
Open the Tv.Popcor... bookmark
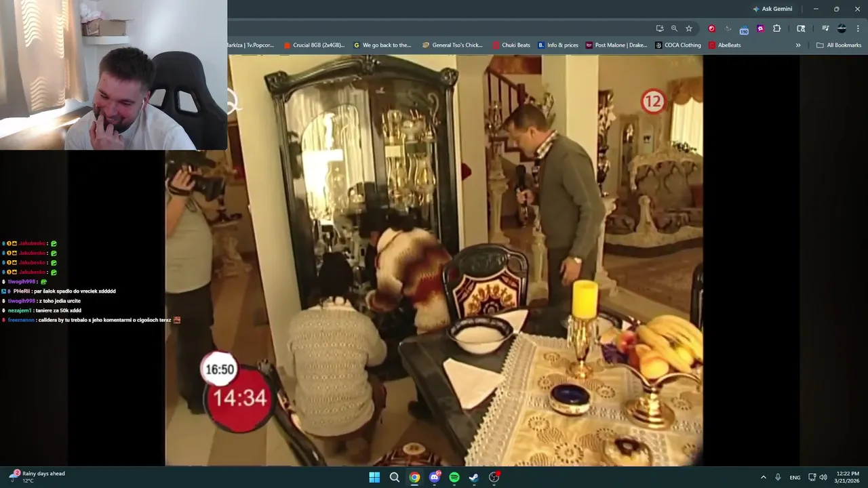[x=251, y=45]
